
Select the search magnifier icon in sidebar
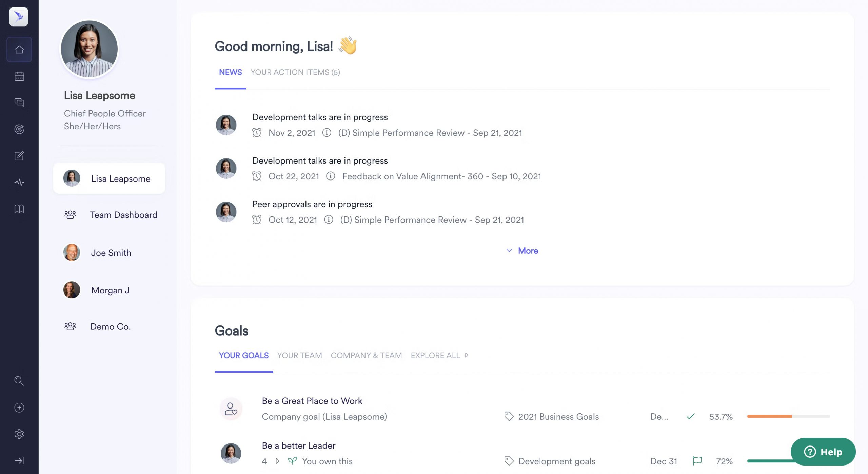19,381
